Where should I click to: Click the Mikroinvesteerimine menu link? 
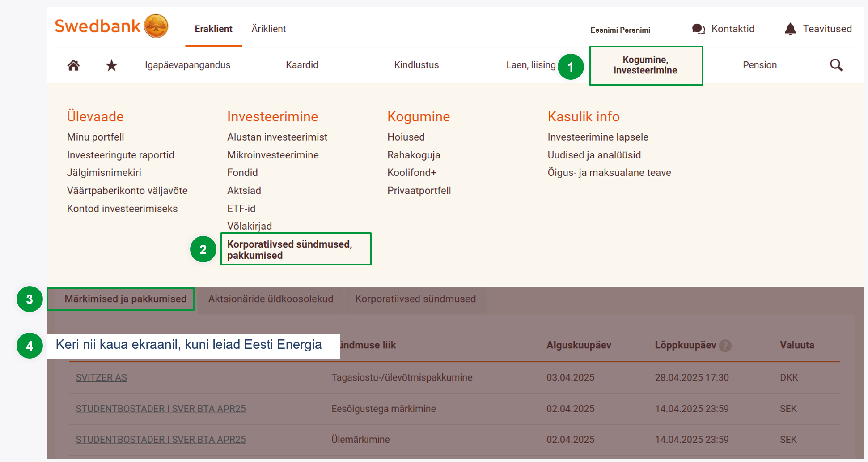coord(273,155)
